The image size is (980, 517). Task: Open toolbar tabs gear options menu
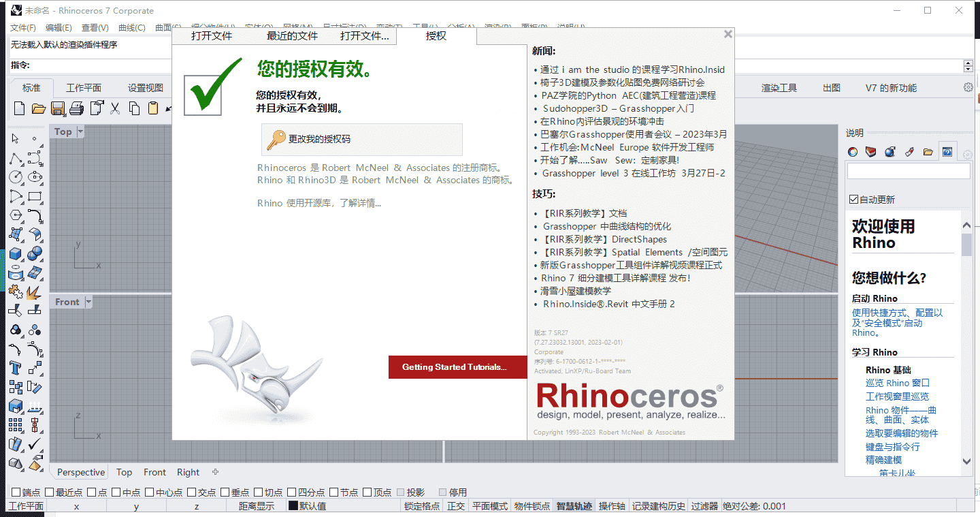968,87
